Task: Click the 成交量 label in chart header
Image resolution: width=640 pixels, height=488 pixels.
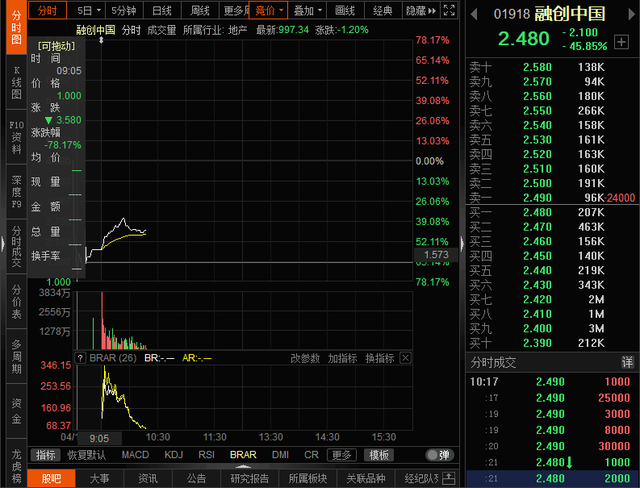Action: (x=162, y=30)
